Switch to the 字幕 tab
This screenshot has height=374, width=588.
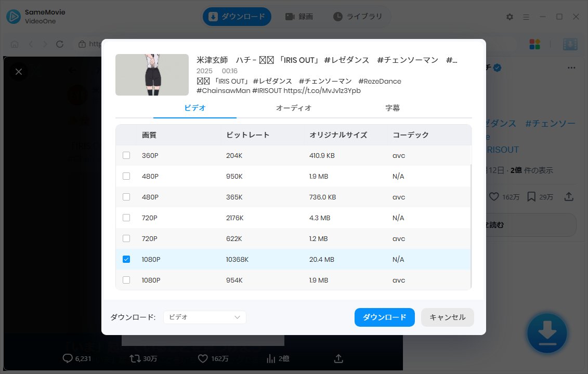pyautogui.click(x=392, y=108)
